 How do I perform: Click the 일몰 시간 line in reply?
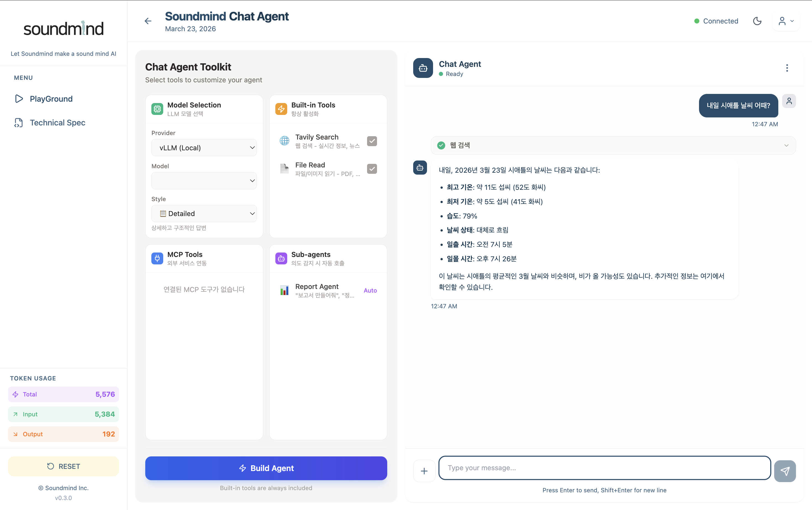pyautogui.click(x=481, y=259)
